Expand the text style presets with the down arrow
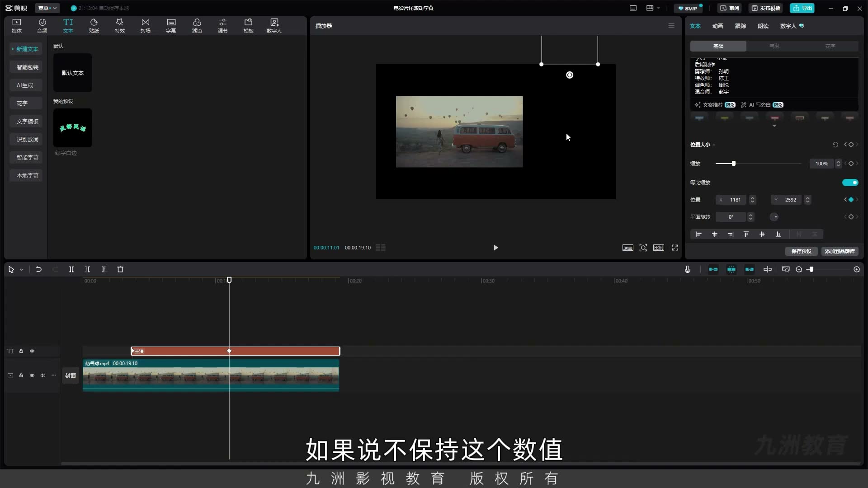The width and height of the screenshot is (868, 488). point(774,126)
